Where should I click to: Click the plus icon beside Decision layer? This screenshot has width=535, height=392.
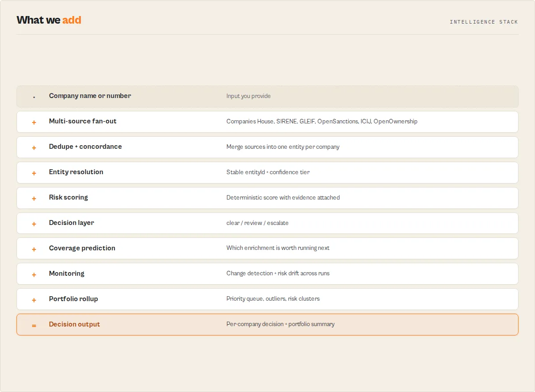34,224
